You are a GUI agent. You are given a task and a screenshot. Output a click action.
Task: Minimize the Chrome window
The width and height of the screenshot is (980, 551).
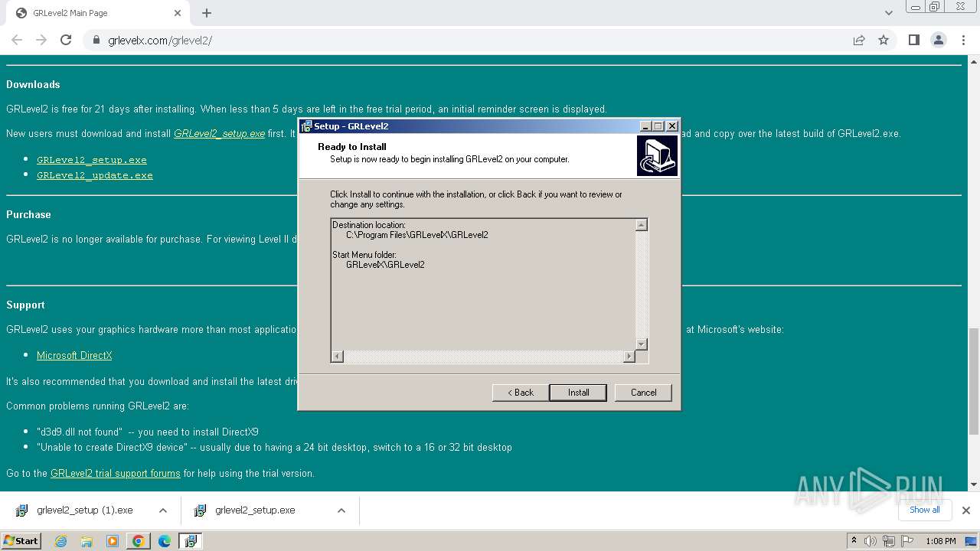click(x=916, y=6)
